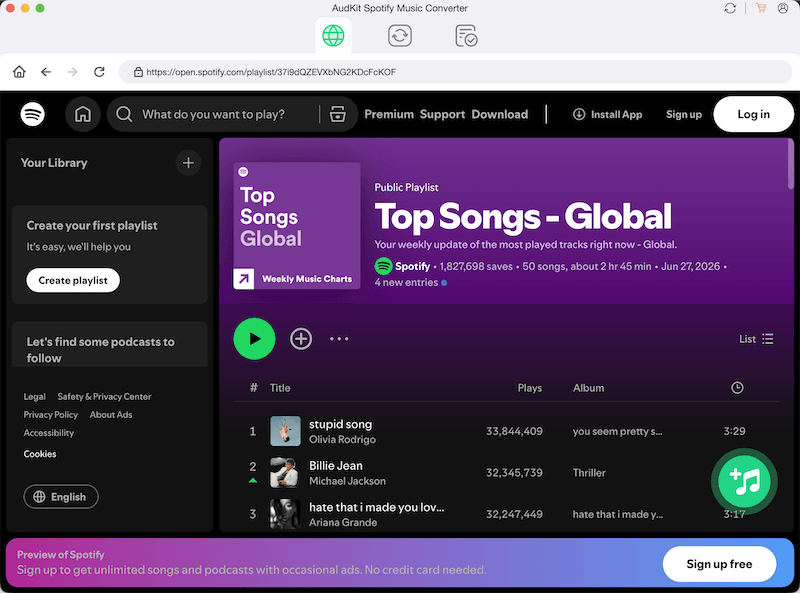
Task: Open the 'stupid song' track title
Action: pyautogui.click(x=340, y=424)
